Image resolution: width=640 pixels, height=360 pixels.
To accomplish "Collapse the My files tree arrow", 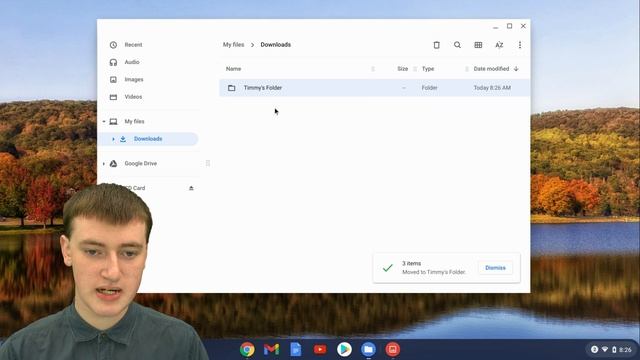I will (x=104, y=122).
